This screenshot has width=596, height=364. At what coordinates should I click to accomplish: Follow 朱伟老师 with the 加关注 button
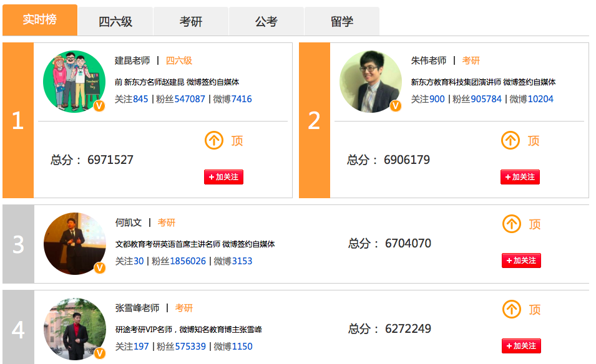[x=520, y=177]
